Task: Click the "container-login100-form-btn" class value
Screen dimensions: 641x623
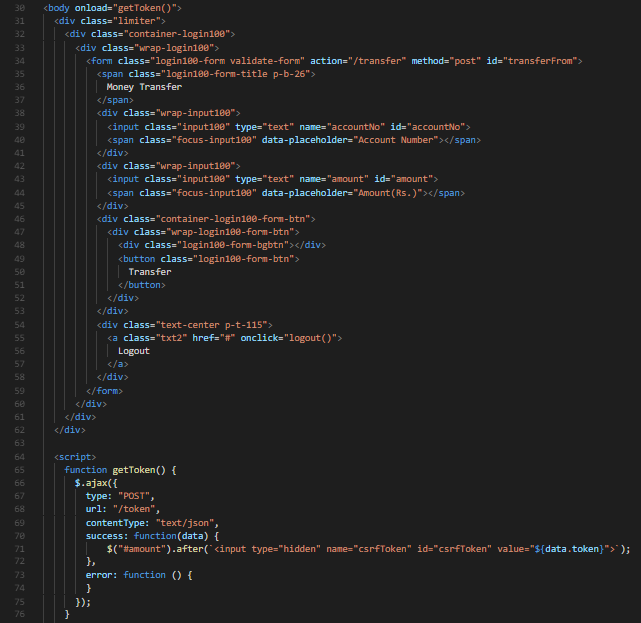Action: click(233, 219)
